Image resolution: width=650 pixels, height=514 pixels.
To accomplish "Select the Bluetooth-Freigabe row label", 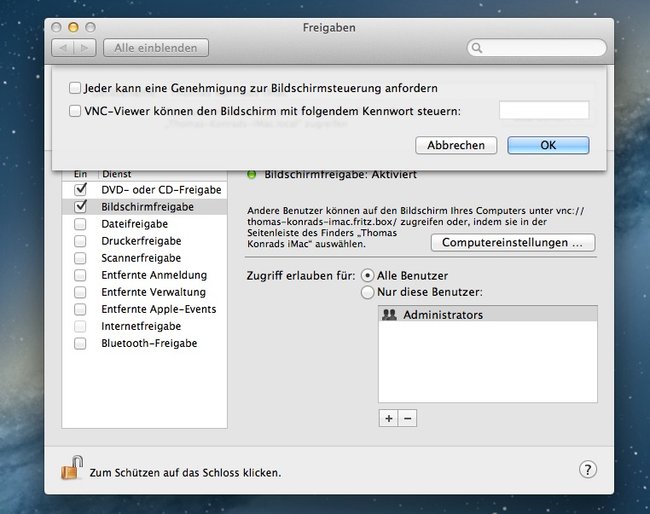I will 149,343.
